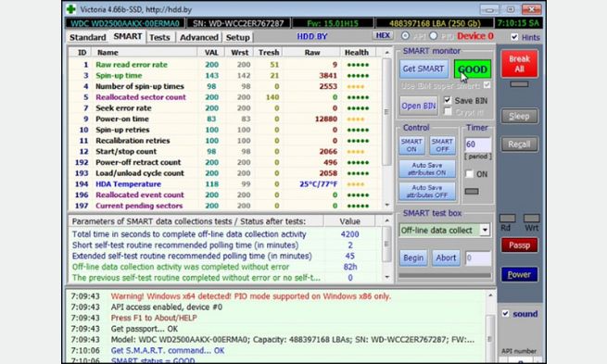Enable the Timer ON checkbox
607x364 pixels.
(469, 174)
